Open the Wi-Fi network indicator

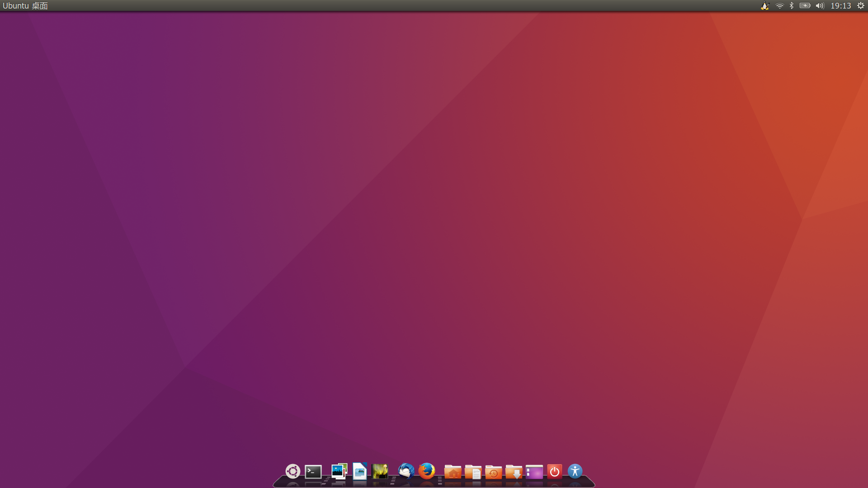(x=779, y=6)
